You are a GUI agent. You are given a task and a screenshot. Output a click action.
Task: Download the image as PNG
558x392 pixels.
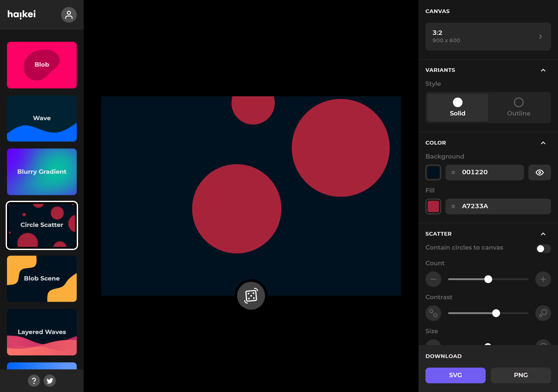tap(521, 375)
